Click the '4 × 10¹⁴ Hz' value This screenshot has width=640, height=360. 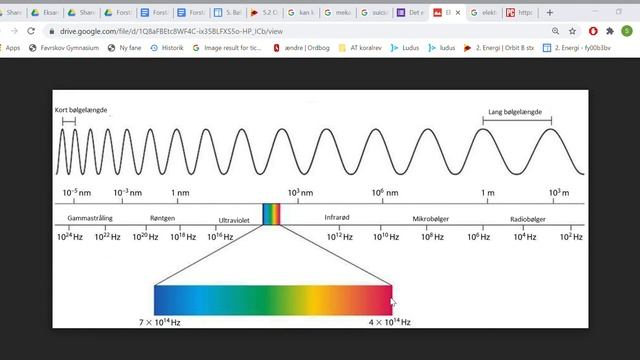tap(389, 322)
